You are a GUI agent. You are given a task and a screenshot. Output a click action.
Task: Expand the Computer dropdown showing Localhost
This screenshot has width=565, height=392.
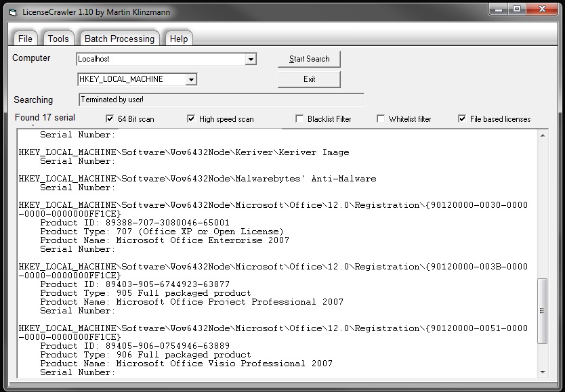point(251,59)
